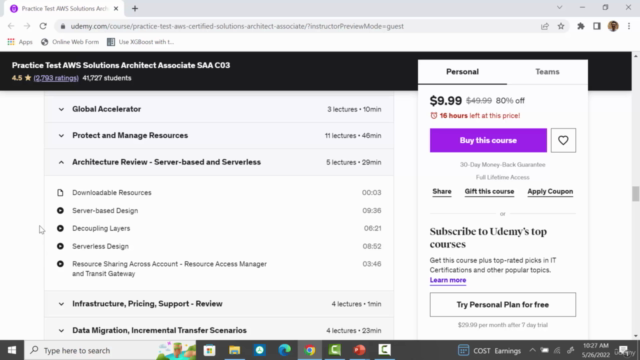This screenshot has width=640, height=360.
Task: Click Gift this course link
Action: point(489,191)
